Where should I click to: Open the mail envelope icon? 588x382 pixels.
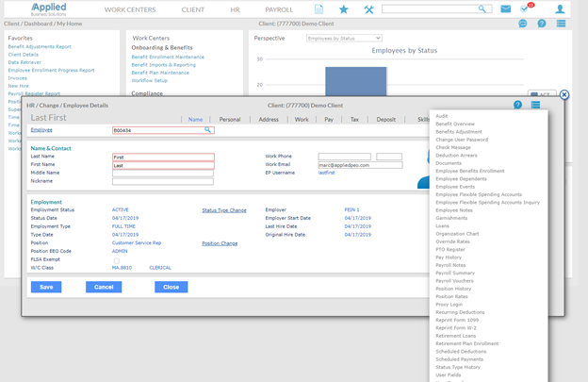coord(506,9)
